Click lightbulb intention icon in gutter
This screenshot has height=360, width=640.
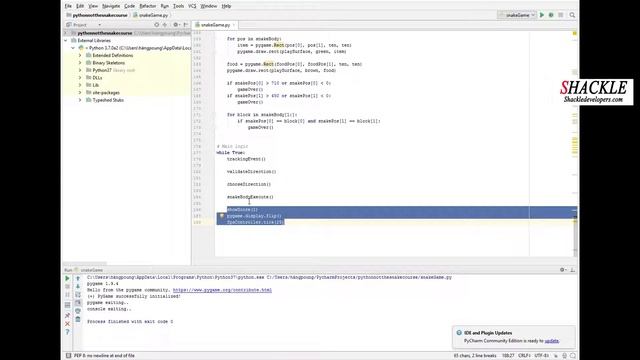(222, 216)
